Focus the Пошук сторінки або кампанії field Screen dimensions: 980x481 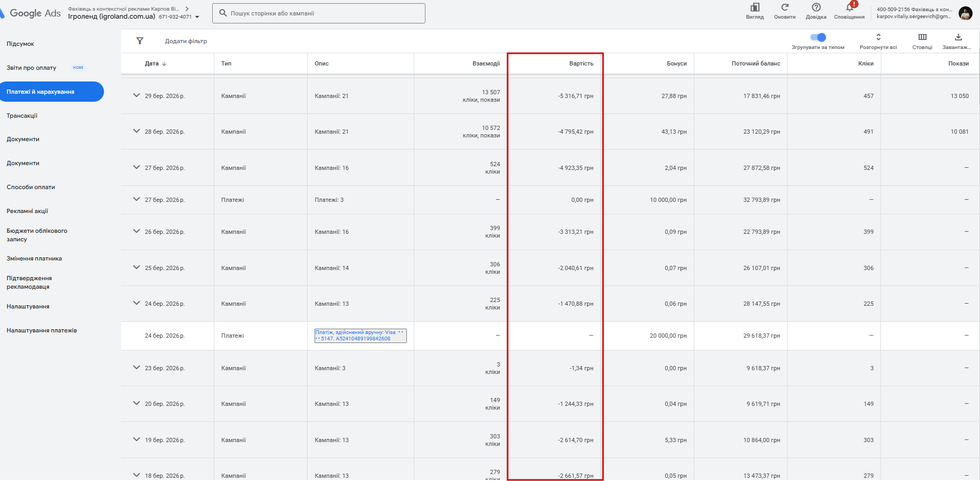click(319, 13)
